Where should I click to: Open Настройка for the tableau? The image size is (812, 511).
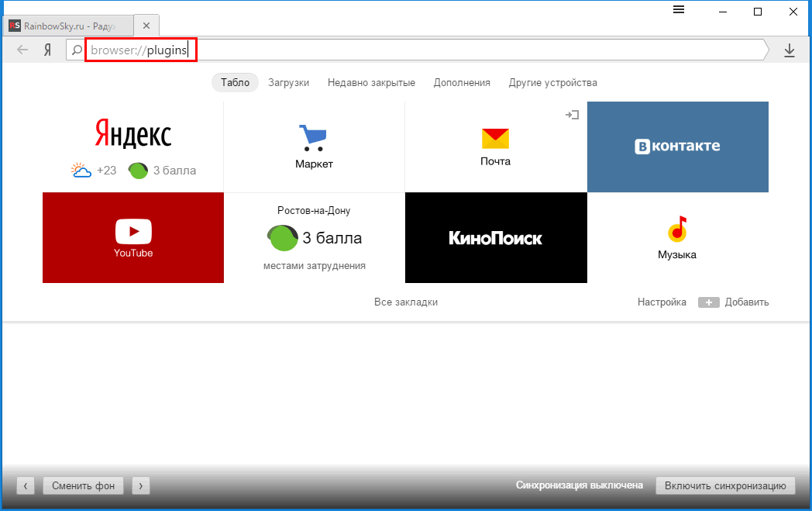tap(662, 302)
